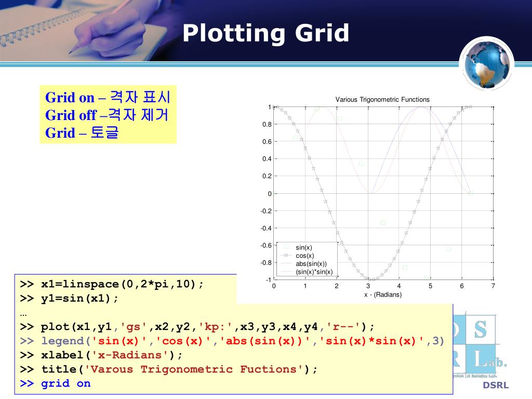Click y-axis tick label '-0.6'
532x399 pixels.
(265, 245)
